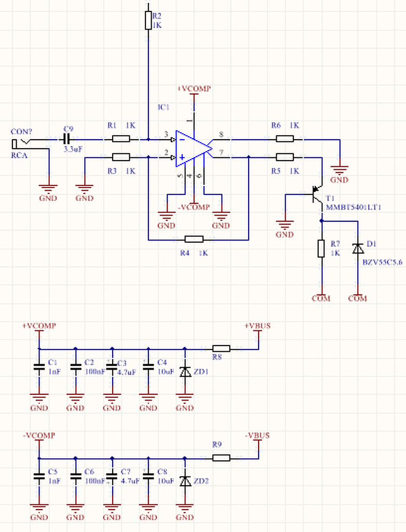Click the -VBUS power port label
The height and width of the screenshot is (532, 406).
tap(258, 436)
